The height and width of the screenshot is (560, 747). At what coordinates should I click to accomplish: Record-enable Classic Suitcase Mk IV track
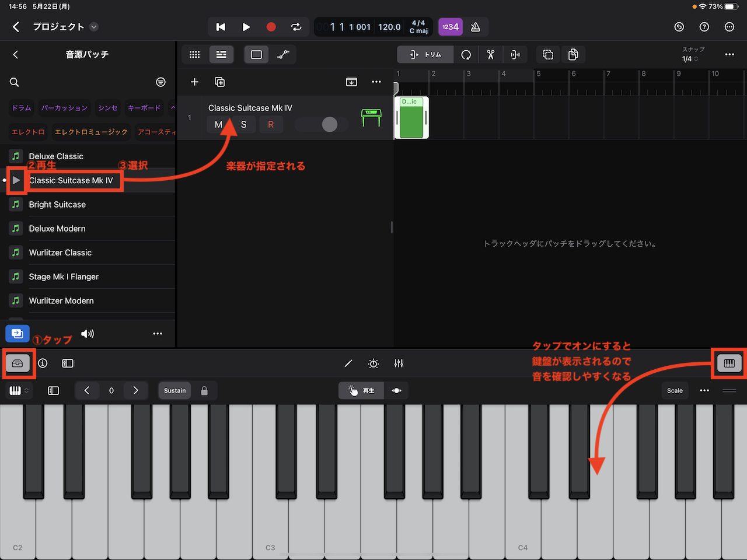(271, 124)
